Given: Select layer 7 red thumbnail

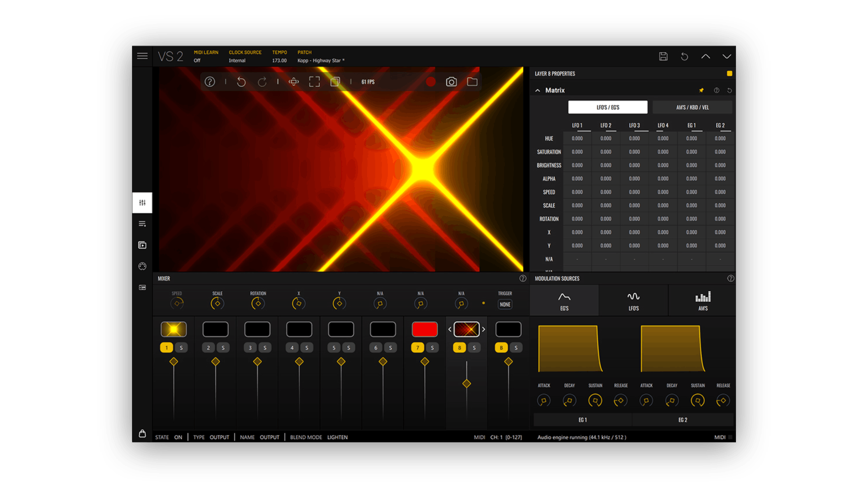Looking at the screenshot, I should coord(425,329).
